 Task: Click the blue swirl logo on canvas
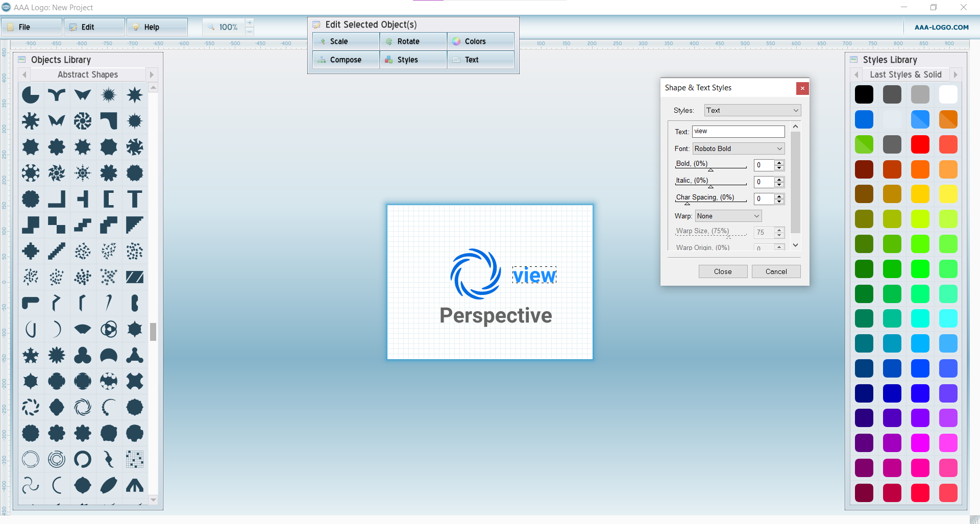tap(475, 274)
